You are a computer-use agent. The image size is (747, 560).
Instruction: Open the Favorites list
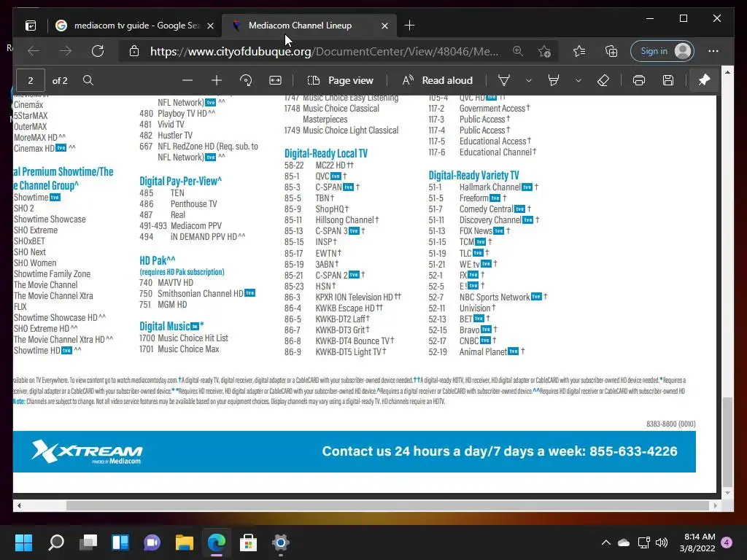tap(579, 51)
